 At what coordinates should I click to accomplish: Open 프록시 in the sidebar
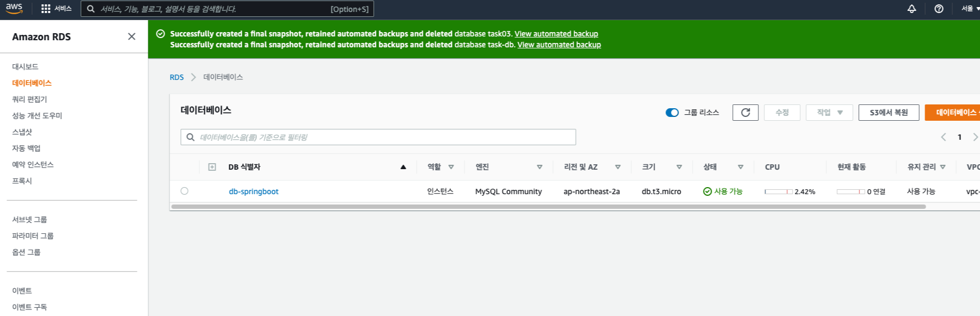pos(22,181)
